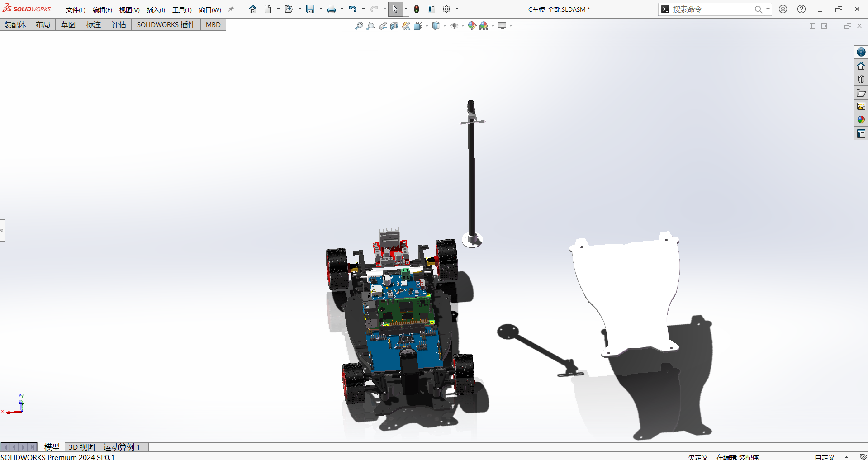Open 视图(V) menu
This screenshot has height=460, width=868.
[x=129, y=10]
